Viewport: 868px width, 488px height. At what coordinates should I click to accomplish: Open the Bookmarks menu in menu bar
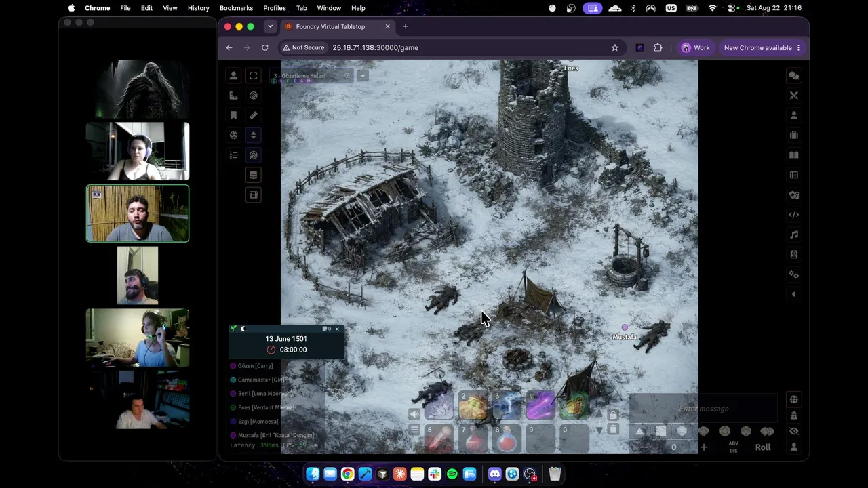pos(237,8)
